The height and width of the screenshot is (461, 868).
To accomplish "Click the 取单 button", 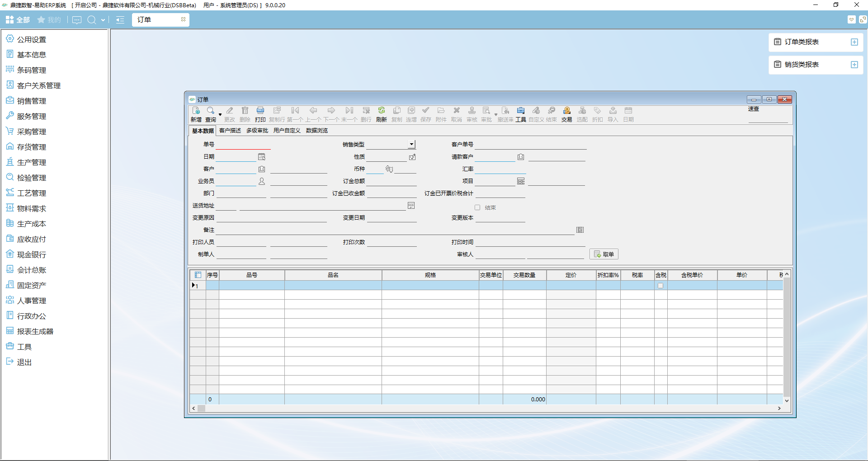I will click(x=604, y=254).
